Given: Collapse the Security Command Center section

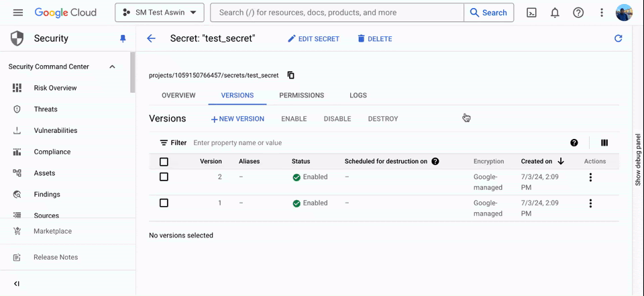Looking at the screenshot, I should click(112, 66).
